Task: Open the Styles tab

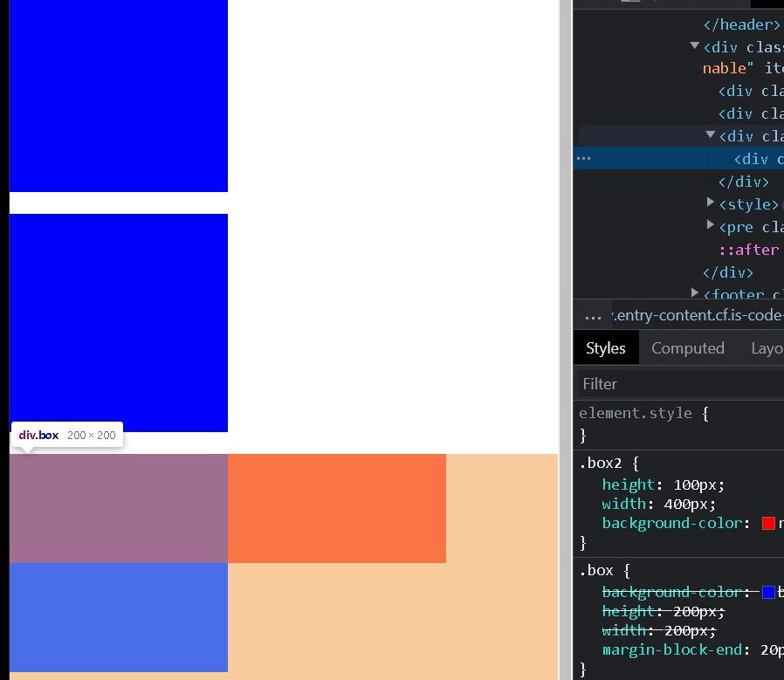Action: pyautogui.click(x=606, y=348)
